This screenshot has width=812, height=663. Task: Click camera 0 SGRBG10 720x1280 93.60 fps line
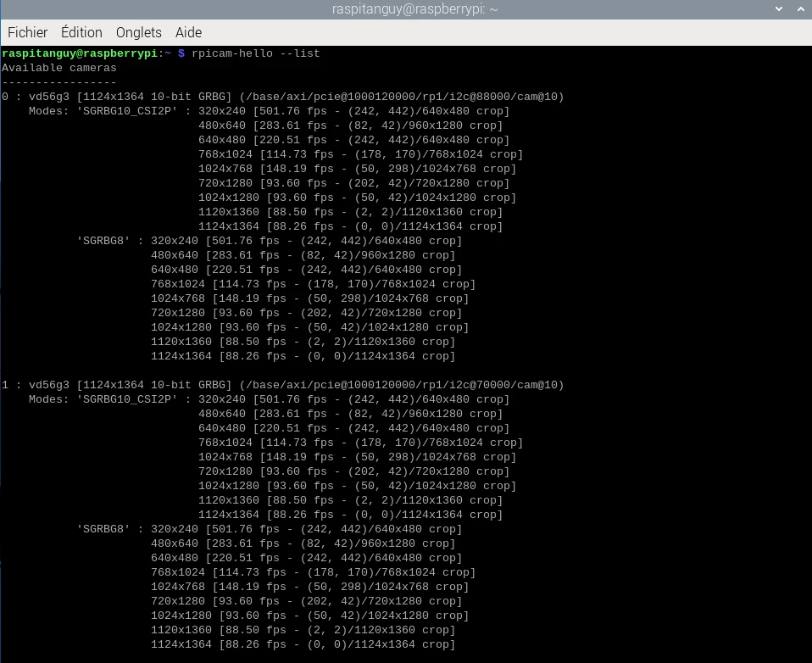pyautogui.click(x=354, y=183)
